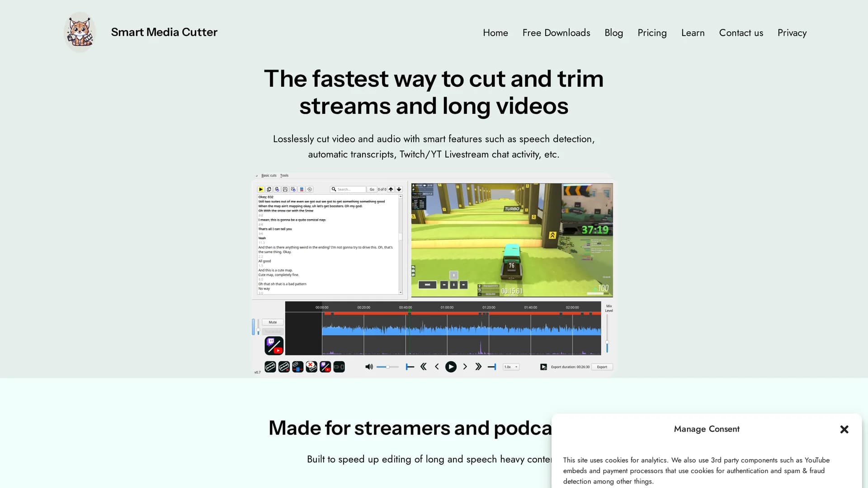Viewport: 868px width, 488px height.
Task: Open the Blog menu item
Action: point(613,33)
